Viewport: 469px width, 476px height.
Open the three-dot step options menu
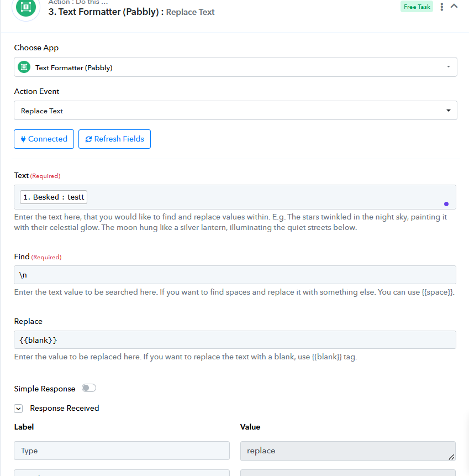[442, 7]
